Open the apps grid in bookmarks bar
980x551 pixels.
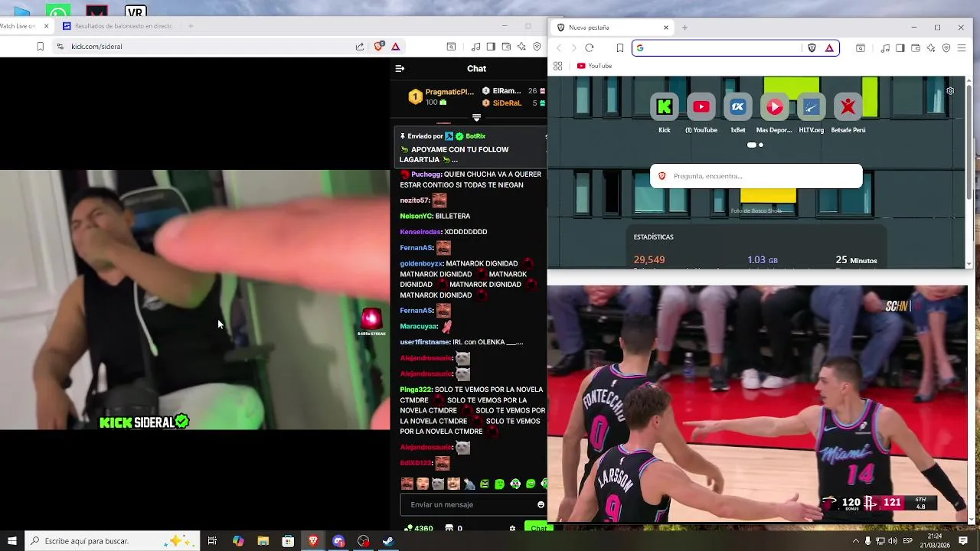(x=557, y=66)
